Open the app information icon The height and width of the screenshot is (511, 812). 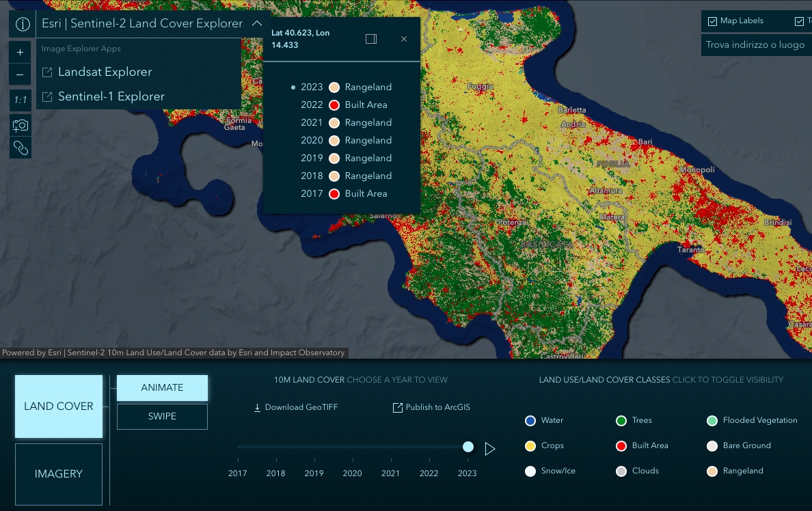click(23, 24)
